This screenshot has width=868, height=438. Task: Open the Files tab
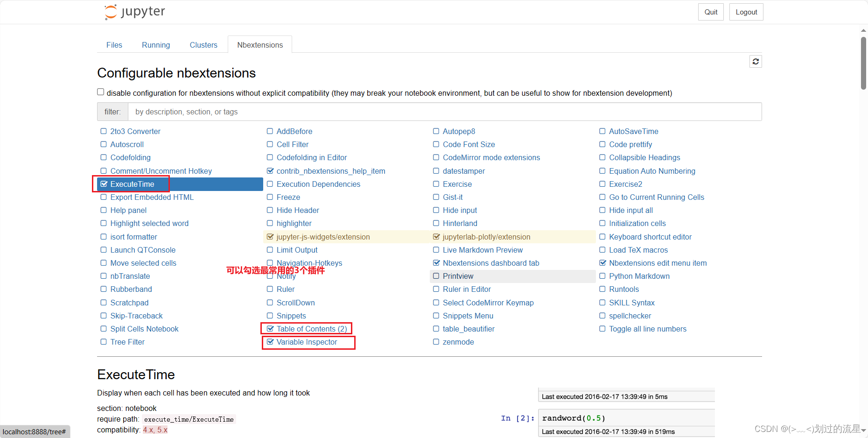pyautogui.click(x=114, y=44)
